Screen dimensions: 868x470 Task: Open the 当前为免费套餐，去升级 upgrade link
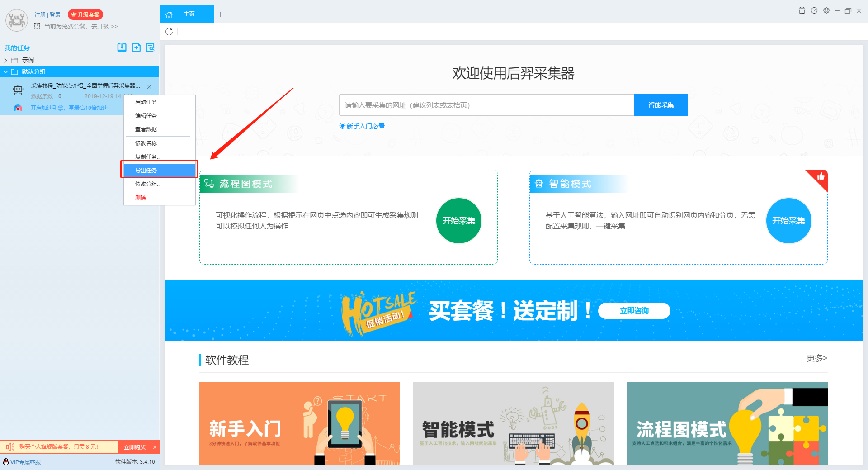[81, 26]
